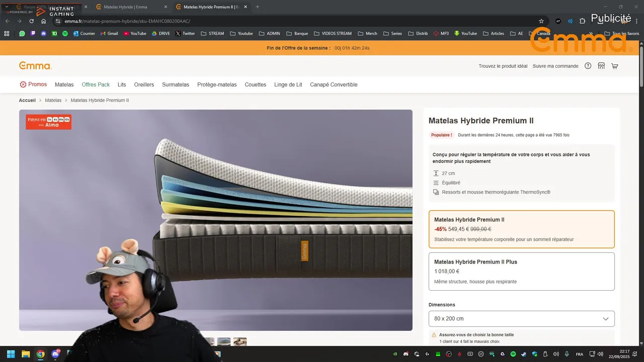Screen dimensions: 644x362
Task: Open the Canapé Convertible menu item
Action: 334,84
